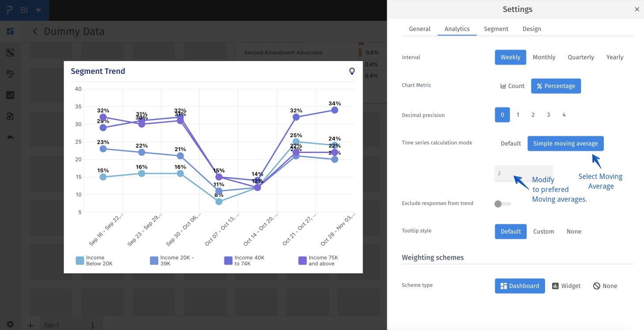Viewport: 644px width, 330px height.
Task: Select Monthly interval option
Action: click(544, 58)
